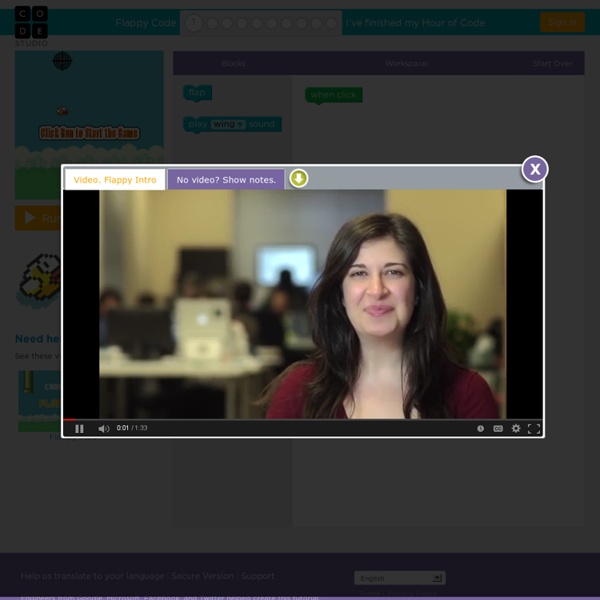Close the video dialog with X
Image resolution: width=600 pixels, height=600 pixels.
point(535,169)
